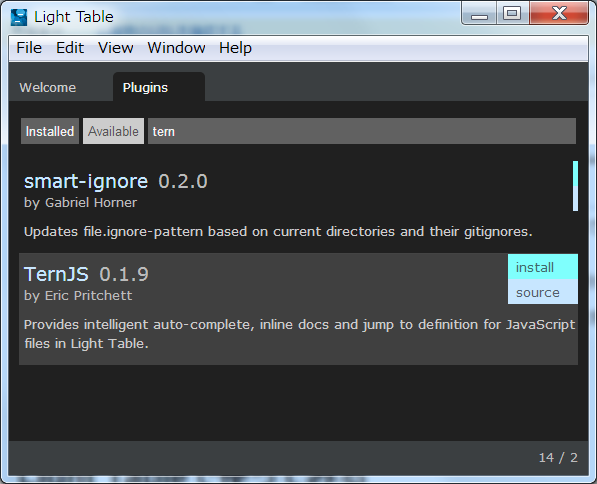Open the View menu
Viewport: 597px width, 484px height.
(x=116, y=48)
